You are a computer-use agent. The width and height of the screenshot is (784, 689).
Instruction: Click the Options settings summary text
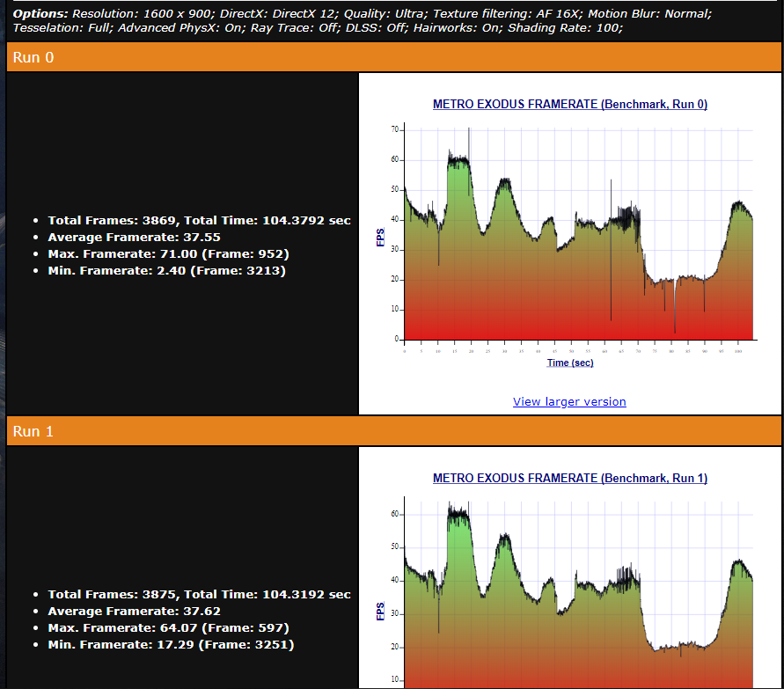click(x=362, y=20)
